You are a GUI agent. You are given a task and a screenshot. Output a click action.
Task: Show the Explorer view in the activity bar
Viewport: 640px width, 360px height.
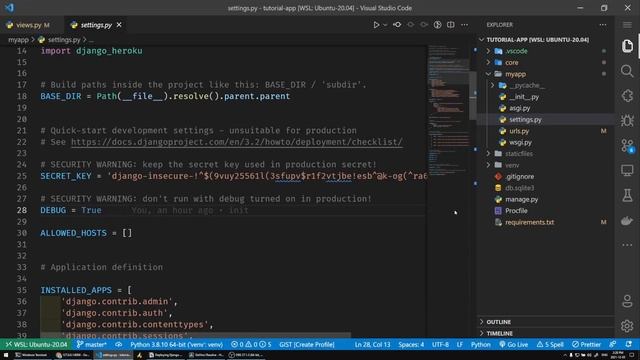[627, 46]
